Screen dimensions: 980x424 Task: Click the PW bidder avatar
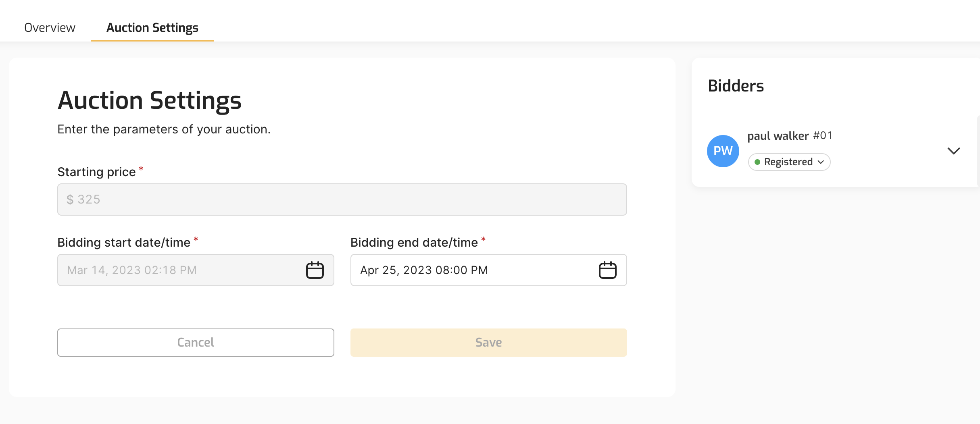tap(723, 151)
